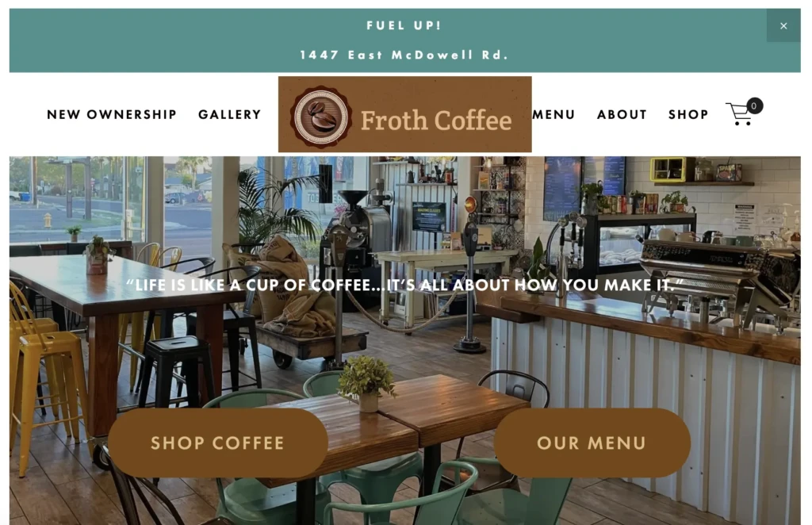Image resolution: width=812 pixels, height=525 pixels.
Task: Click the potted plant on center wooden table
Action: coord(366,383)
